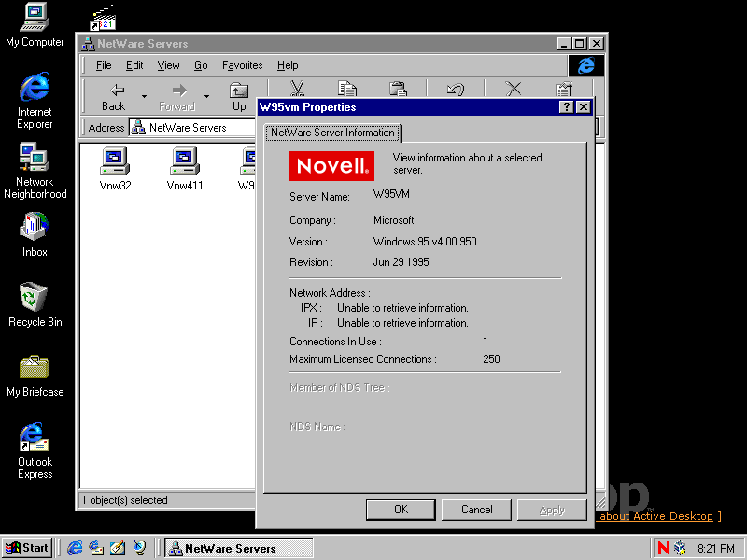Select the Vnw411 server icon
The height and width of the screenshot is (560, 747).
[185, 168]
